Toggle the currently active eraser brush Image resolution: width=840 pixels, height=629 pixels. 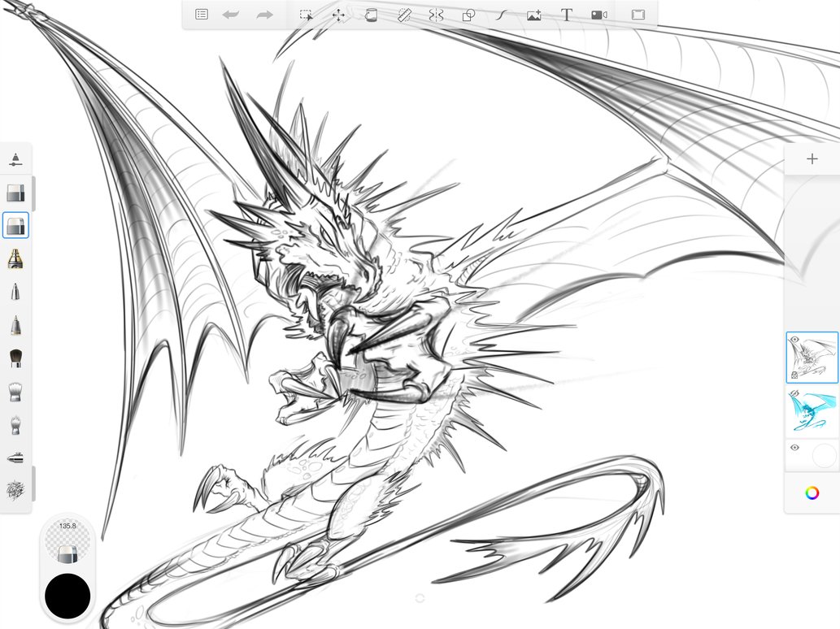(15, 225)
